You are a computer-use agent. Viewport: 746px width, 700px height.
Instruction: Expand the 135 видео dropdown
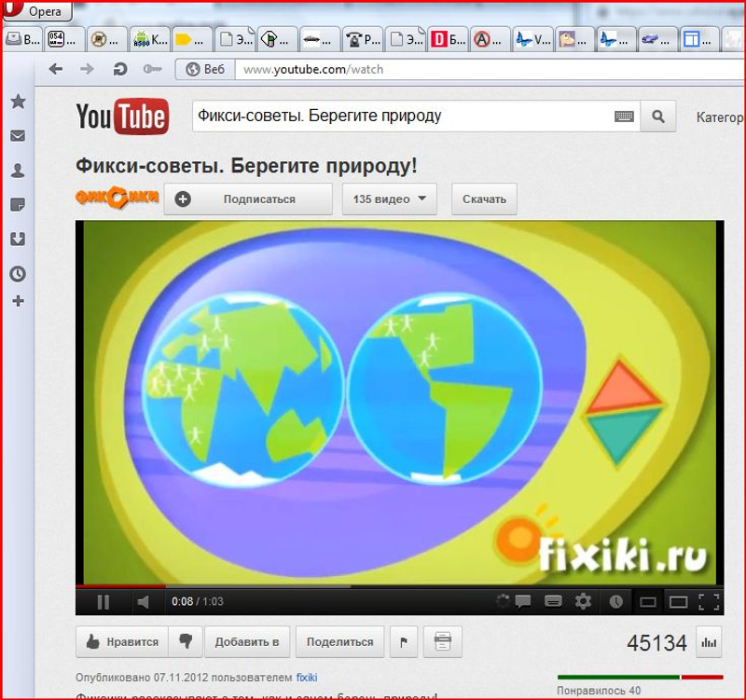pos(389,199)
